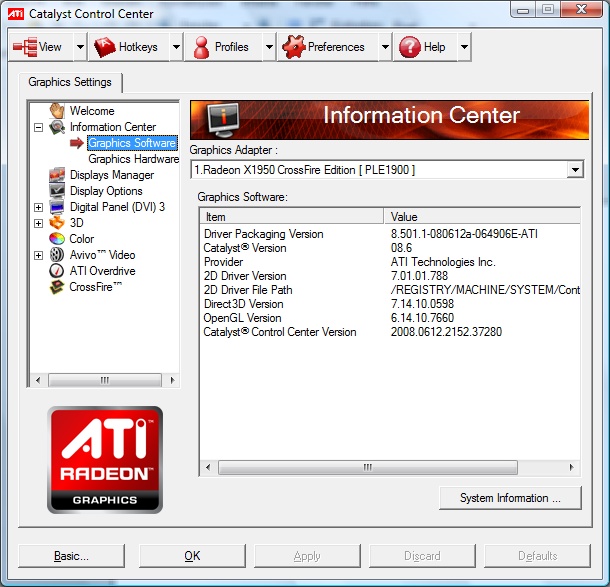Select the Driver Packaging Version row
The width and height of the screenshot is (610, 587).
[x=390, y=234]
